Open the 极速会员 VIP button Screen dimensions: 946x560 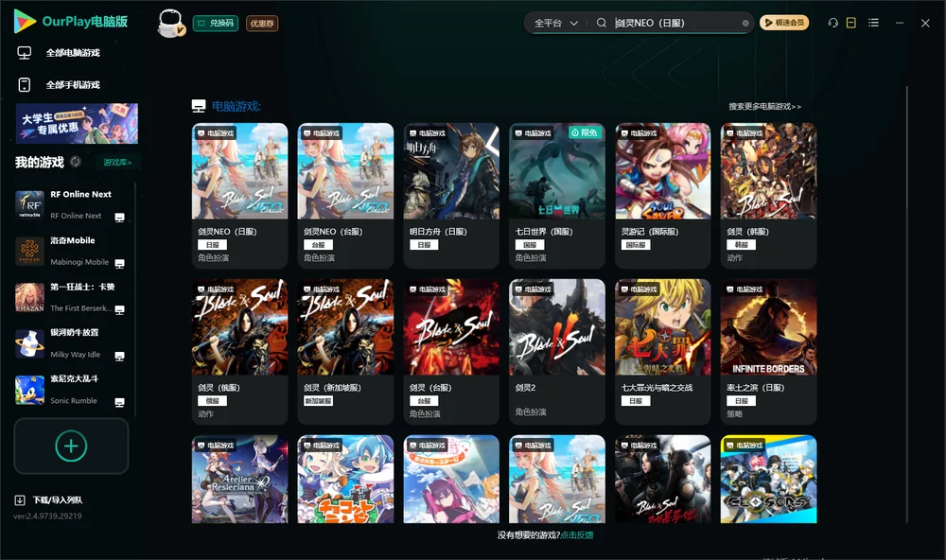coord(784,23)
